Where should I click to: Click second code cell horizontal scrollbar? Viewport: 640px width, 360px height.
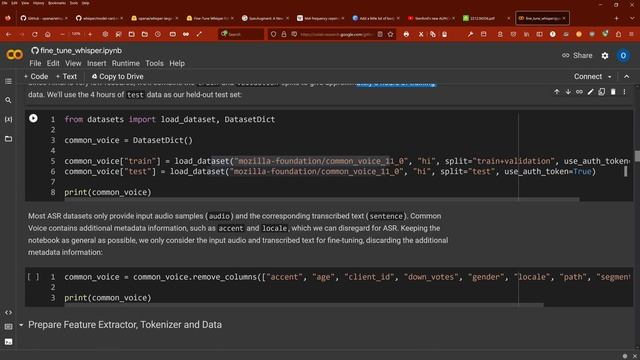pos(304,305)
